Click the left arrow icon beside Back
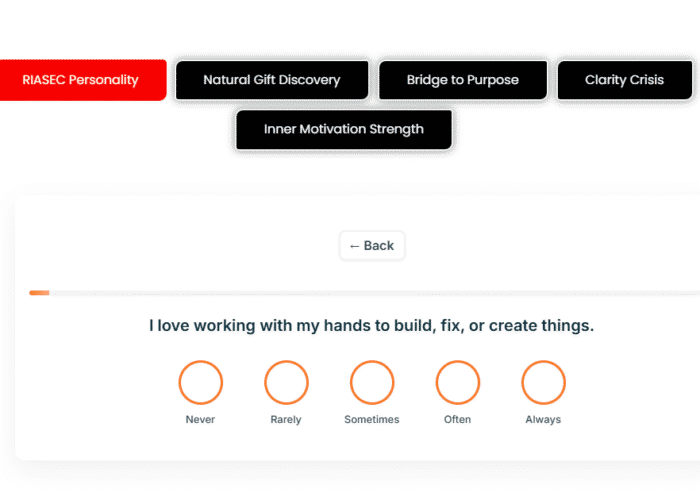700x500 pixels. point(354,246)
